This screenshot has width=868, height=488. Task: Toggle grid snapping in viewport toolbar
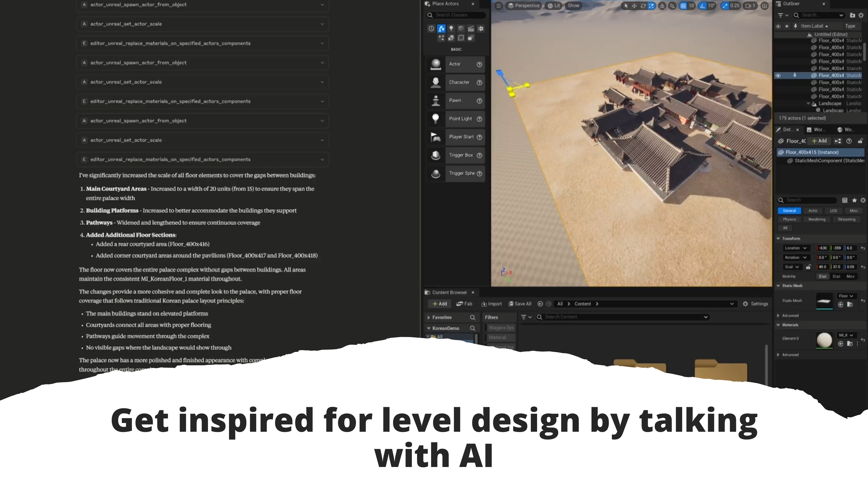click(x=683, y=6)
